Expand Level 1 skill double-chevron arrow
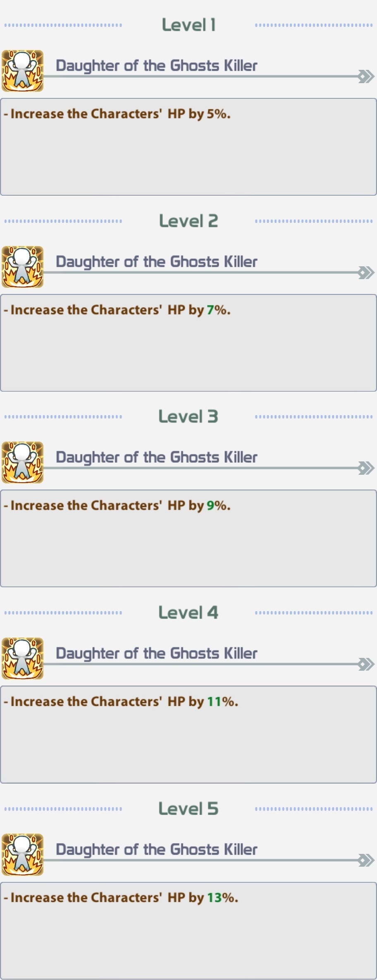This screenshot has width=377, height=980. click(366, 76)
